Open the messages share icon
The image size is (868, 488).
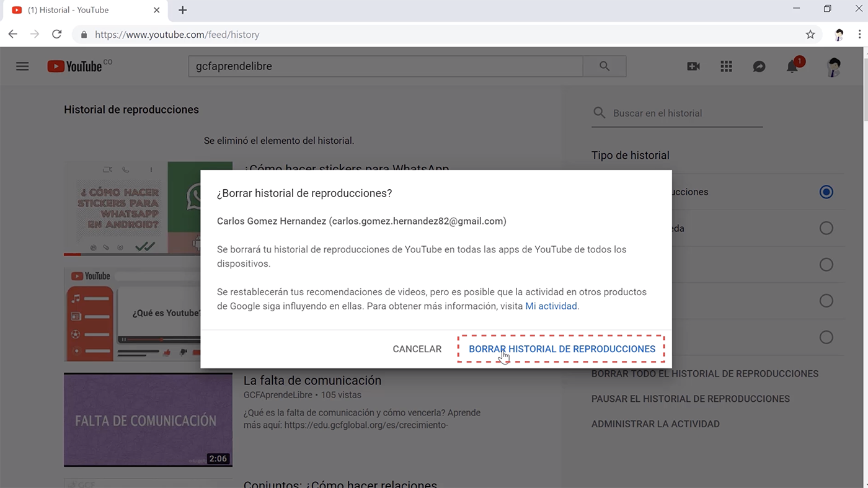click(x=759, y=66)
